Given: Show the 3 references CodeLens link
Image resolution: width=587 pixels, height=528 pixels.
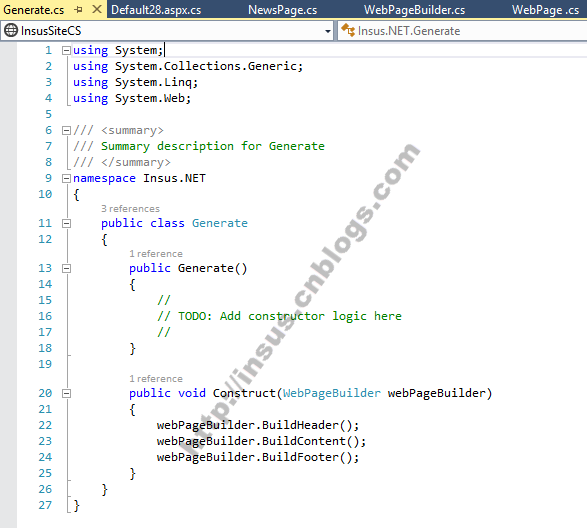Looking at the screenshot, I should tap(130, 209).
